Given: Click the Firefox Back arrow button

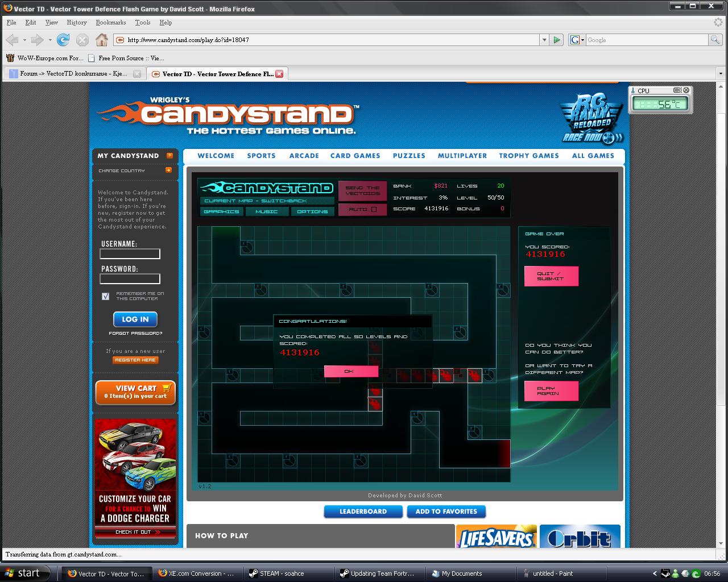Looking at the screenshot, I should point(12,40).
